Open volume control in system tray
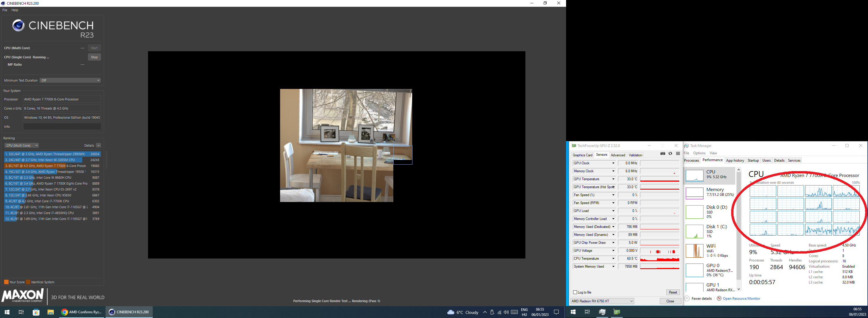868x318 pixels. (x=506, y=312)
